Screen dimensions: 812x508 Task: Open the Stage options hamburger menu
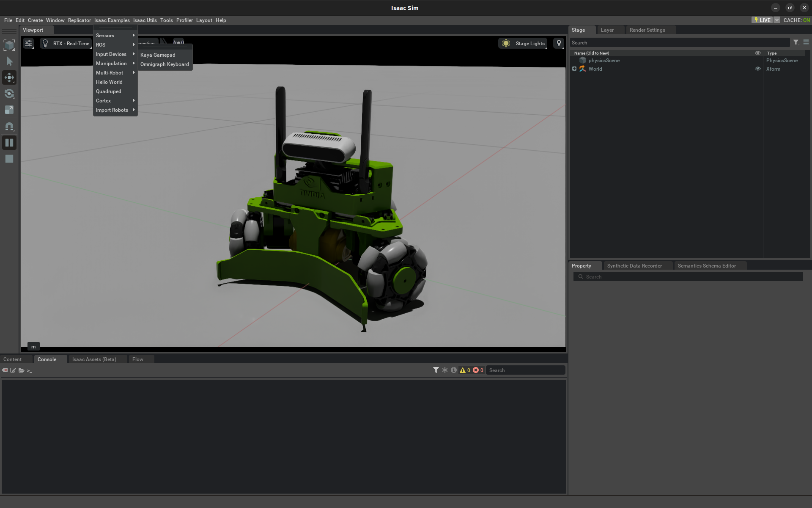click(806, 42)
